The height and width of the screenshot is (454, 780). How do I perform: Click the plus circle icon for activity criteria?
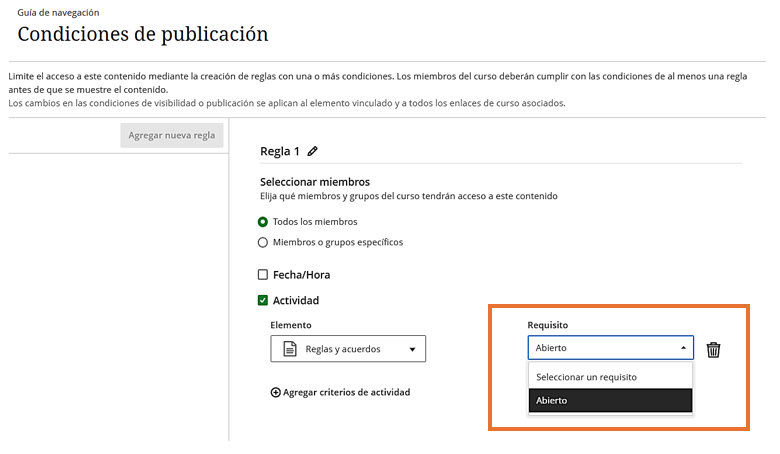[276, 393]
